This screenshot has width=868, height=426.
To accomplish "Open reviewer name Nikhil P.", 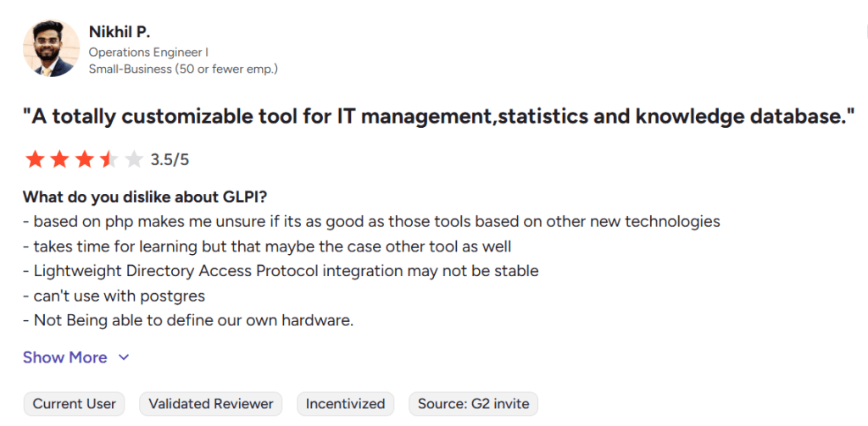I will (120, 32).
